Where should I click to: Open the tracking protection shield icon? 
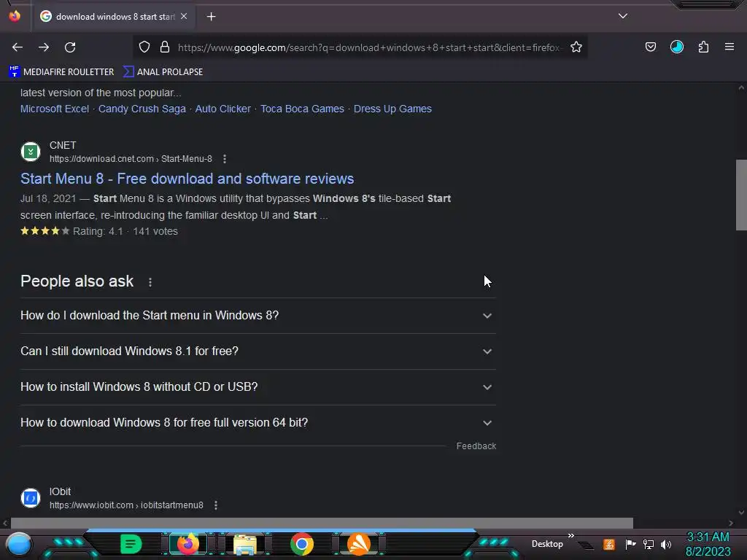pos(144,47)
